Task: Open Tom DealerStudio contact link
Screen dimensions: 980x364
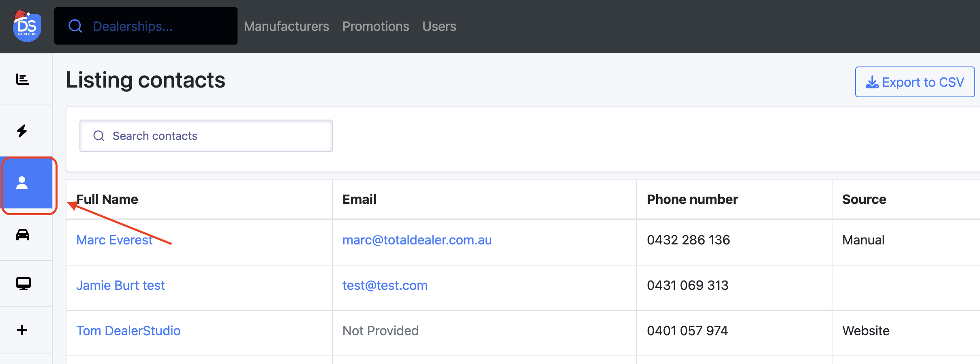Action: [x=128, y=331]
